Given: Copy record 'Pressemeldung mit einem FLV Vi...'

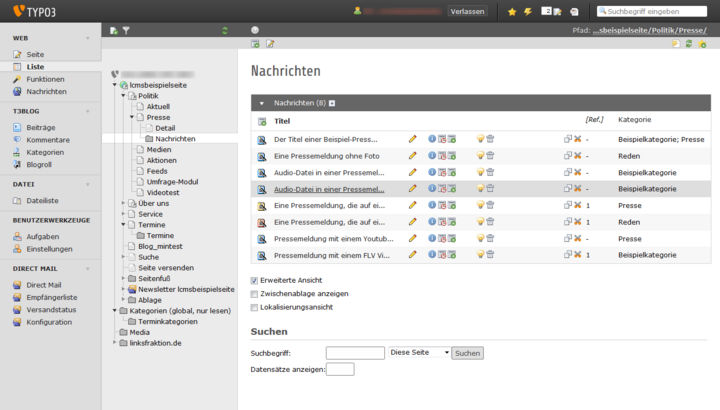Looking at the screenshot, I should coord(568,254).
